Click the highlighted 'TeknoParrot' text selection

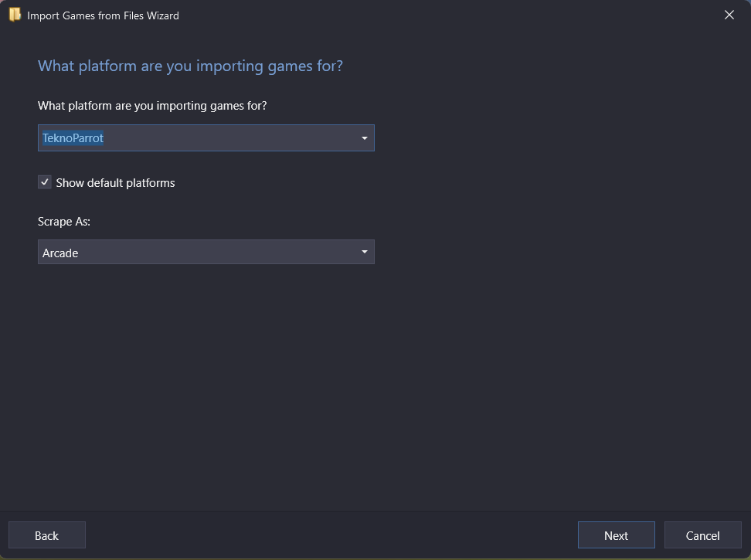click(73, 137)
